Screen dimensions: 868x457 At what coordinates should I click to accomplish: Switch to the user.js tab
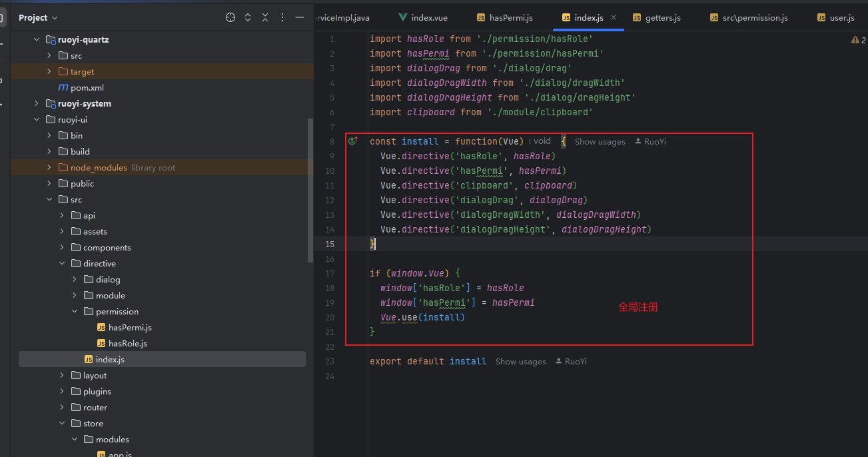[x=835, y=17]
